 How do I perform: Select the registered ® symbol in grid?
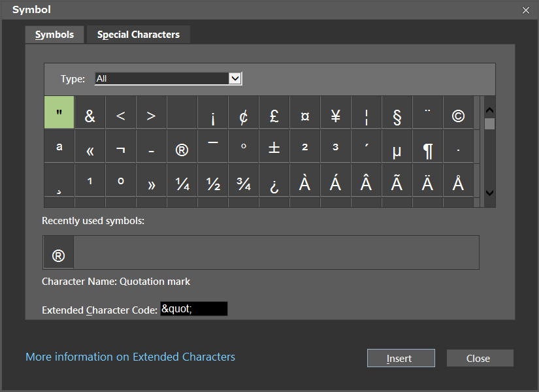(x=182, y=150)
